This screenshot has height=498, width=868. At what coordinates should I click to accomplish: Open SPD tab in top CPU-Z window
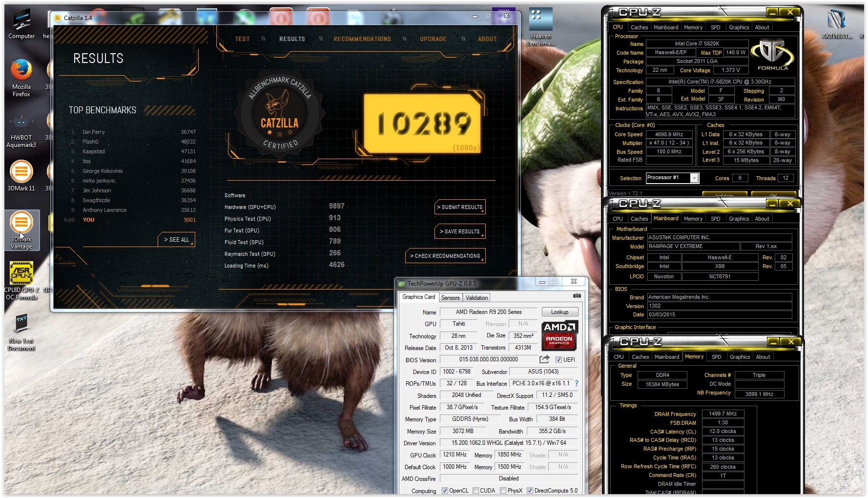pos(715,27)
